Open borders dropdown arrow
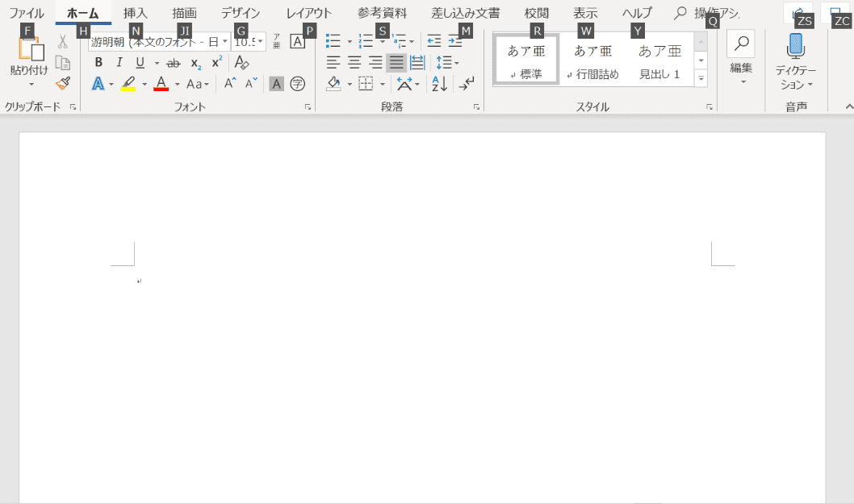Viewport: 854px width, 504px height. coord(383,85)
